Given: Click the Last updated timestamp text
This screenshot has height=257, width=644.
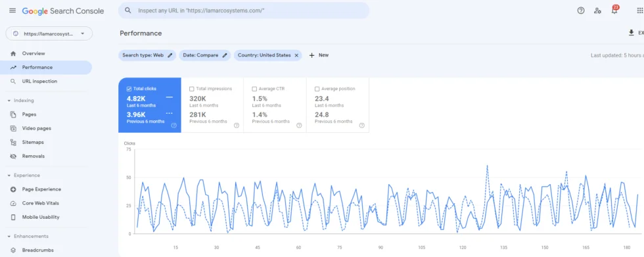Looking at the screenshot, I should click(617, 55).
